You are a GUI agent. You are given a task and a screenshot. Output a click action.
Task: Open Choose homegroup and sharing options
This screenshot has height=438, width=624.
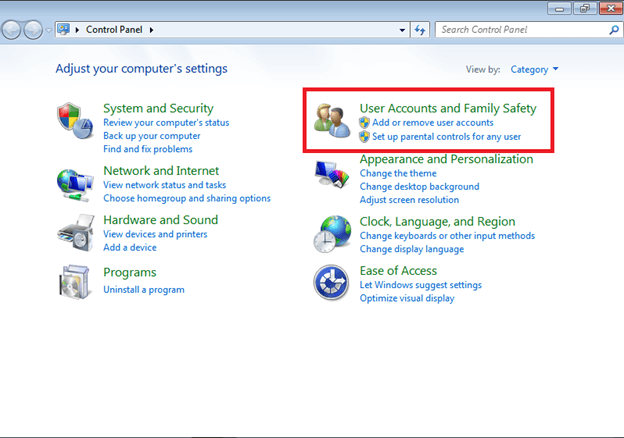(187, 198)
